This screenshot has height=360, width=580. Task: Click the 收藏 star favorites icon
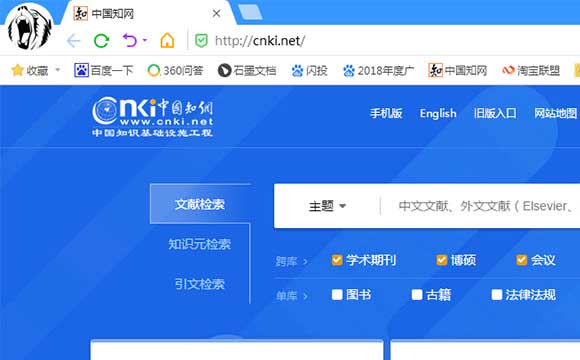click(x=17, y=70)
